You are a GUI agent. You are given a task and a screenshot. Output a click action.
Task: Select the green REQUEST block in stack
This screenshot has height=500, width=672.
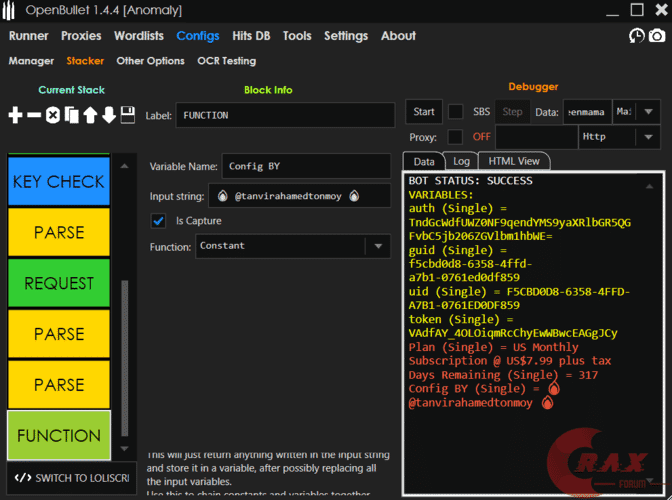59,283
